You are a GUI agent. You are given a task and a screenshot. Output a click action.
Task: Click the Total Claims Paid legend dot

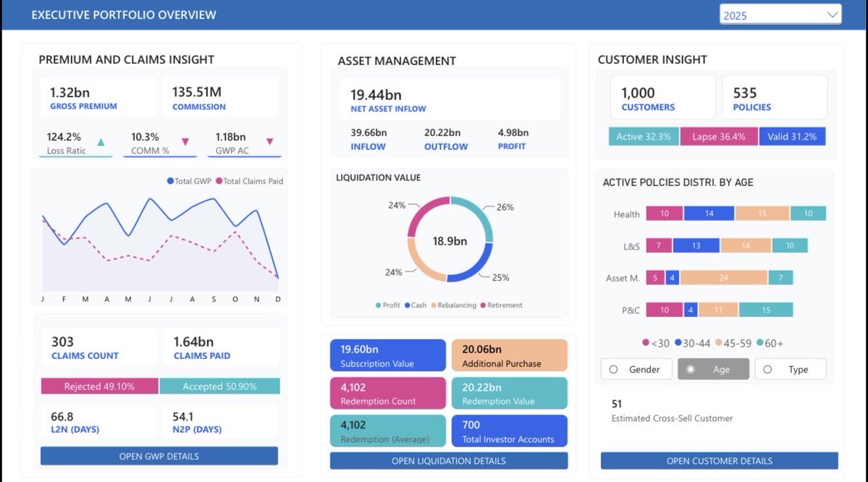pos(219,181)
